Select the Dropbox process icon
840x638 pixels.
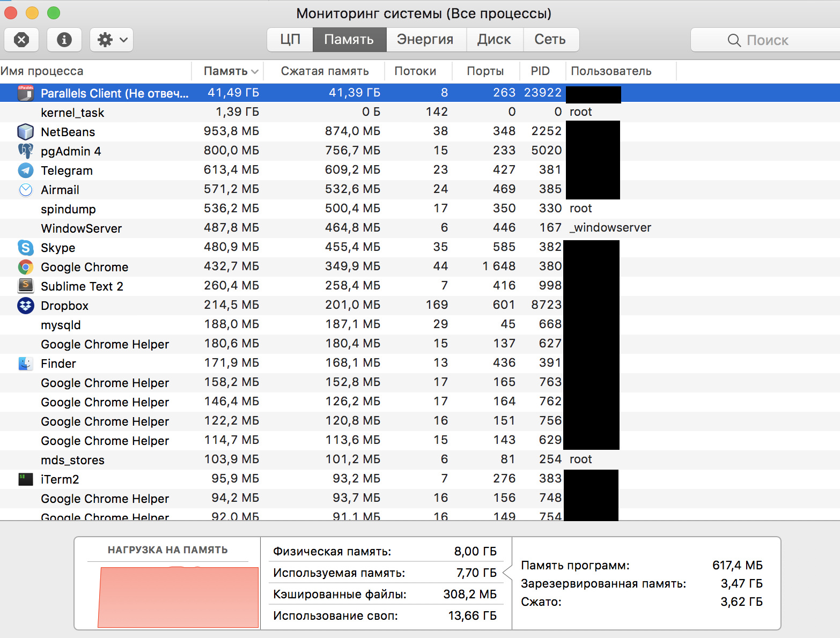(25, 306)
